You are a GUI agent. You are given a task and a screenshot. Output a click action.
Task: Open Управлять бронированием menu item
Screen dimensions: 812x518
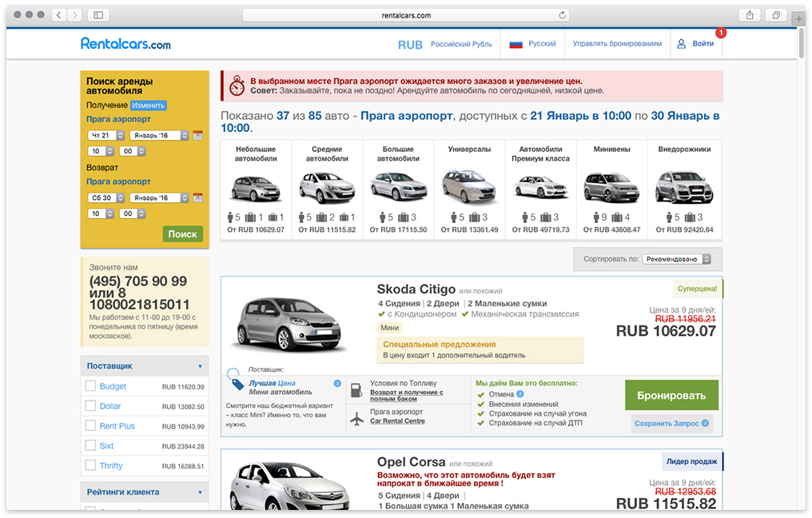(x=617, y=44)
